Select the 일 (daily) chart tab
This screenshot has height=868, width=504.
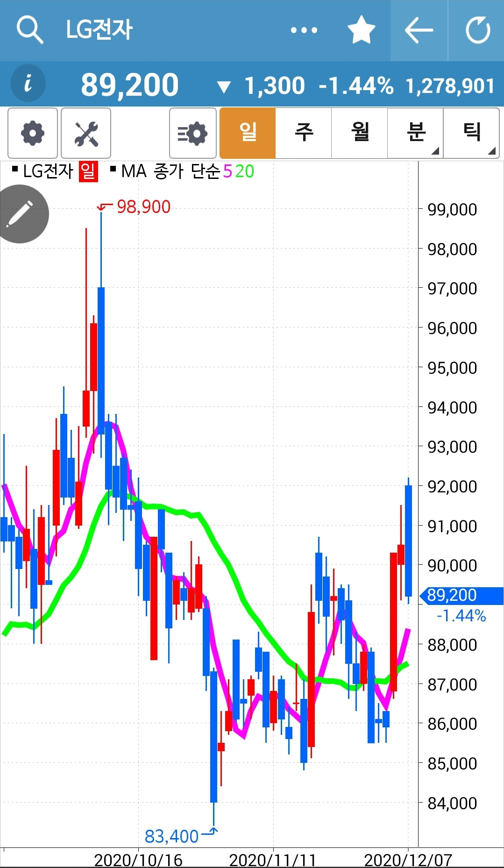[248, 133]
